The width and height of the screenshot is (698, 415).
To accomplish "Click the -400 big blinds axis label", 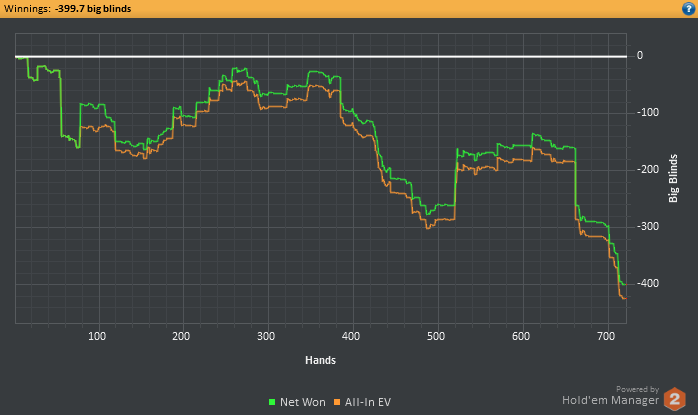I will click(x=648, y=283).
